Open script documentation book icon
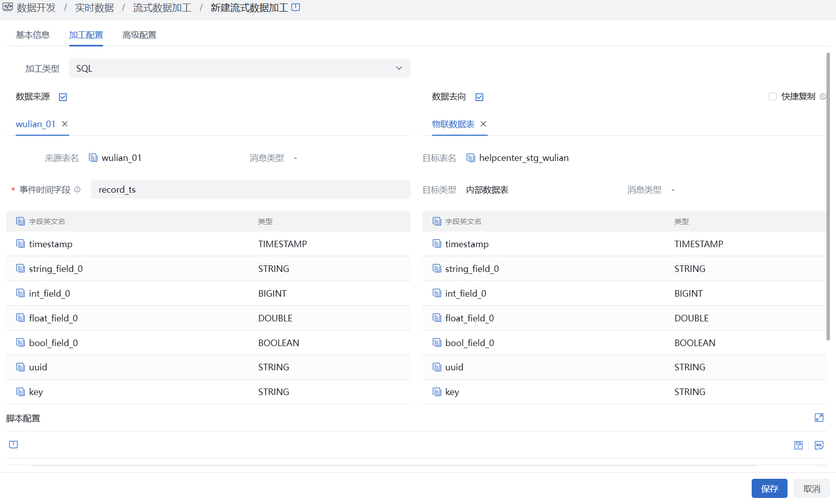Image resolution: width=836 pixels, height=504 pixels. coord(14,444)
